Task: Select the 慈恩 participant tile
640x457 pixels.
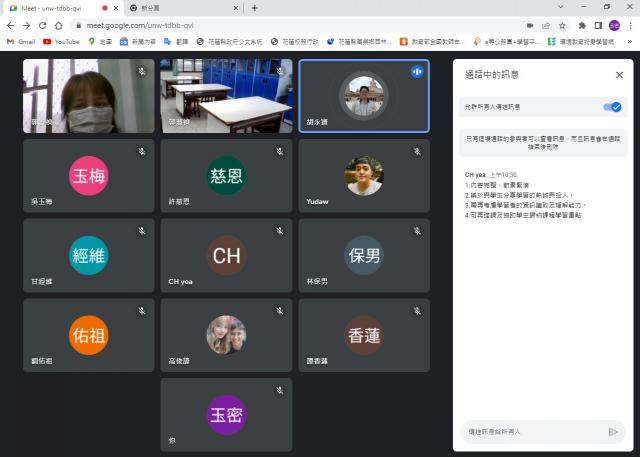Action: 226,175
